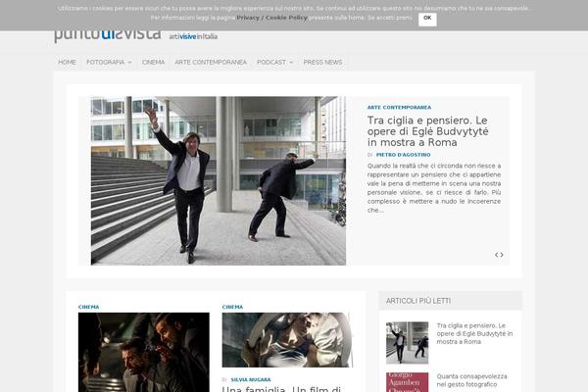The height and width of the screenshot is (392, 588).
Task: Accept cookies with the OK button
Action: 427,19
